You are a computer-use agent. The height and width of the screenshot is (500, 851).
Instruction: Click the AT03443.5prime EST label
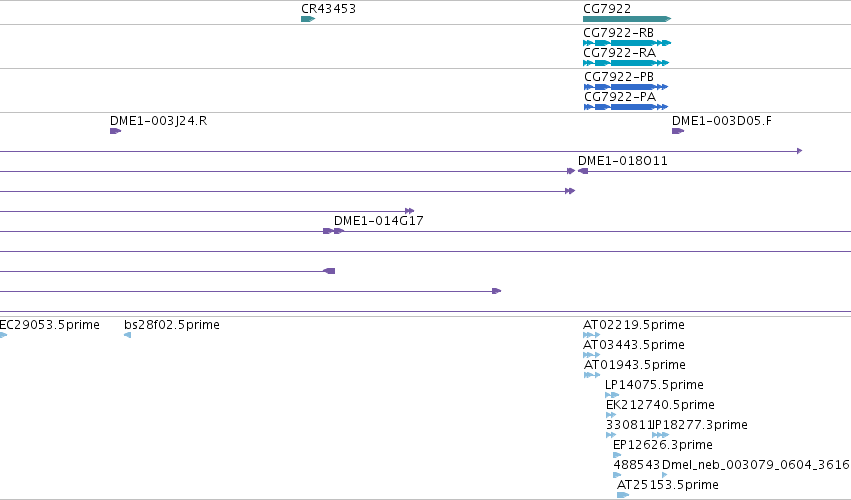click(x=633, y=345)
